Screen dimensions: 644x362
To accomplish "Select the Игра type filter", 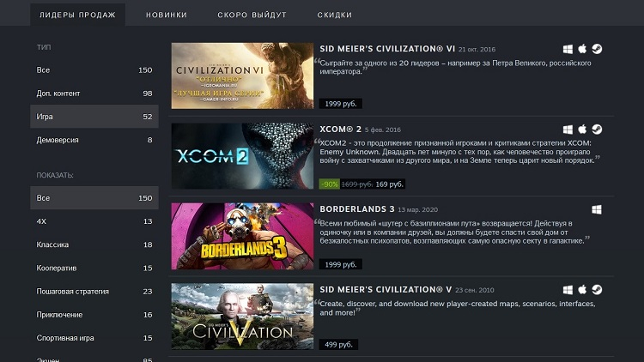I will point(94,117).
